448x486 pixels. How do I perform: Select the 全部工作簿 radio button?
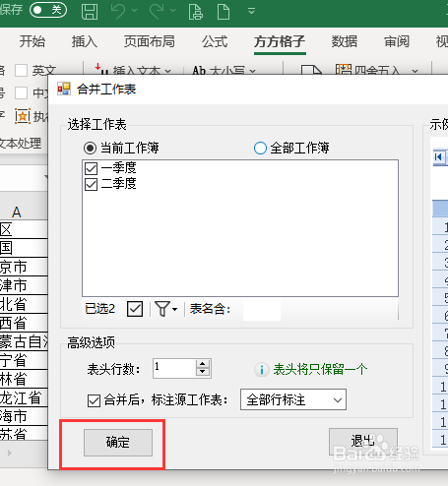pyautogui.click(x=260, y=149)
